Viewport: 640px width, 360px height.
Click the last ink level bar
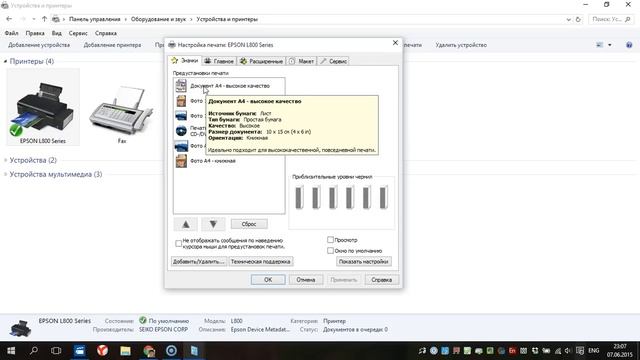tap(383, 198)
